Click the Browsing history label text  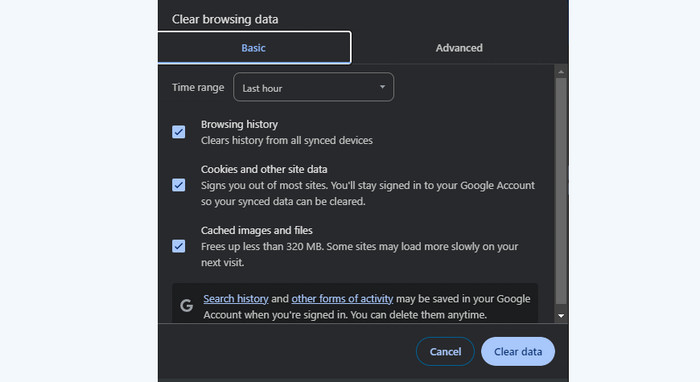coord(239,124)
